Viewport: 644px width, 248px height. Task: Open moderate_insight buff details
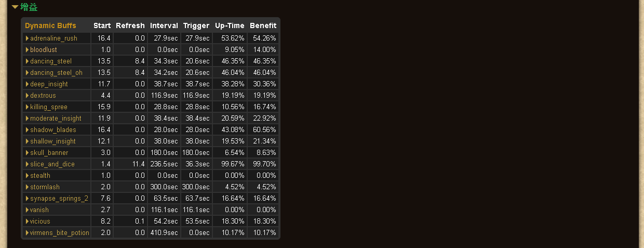click(x=56, y=119)
